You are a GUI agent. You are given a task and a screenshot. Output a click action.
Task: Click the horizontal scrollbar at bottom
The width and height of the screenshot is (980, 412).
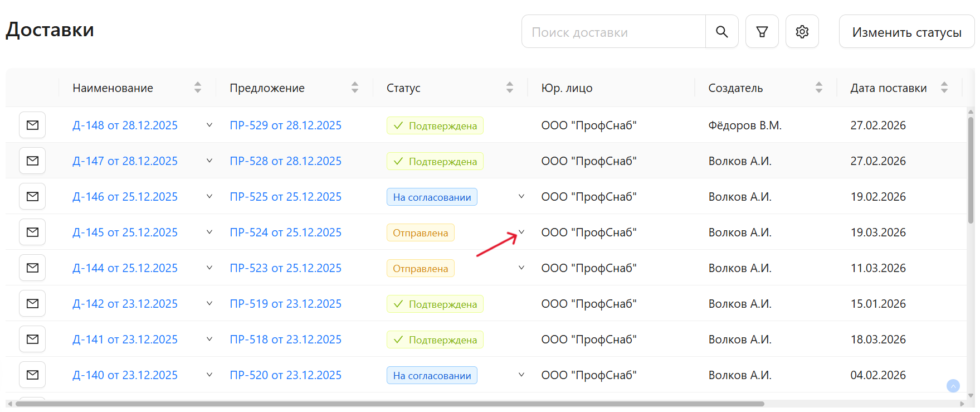click(390, 404)
